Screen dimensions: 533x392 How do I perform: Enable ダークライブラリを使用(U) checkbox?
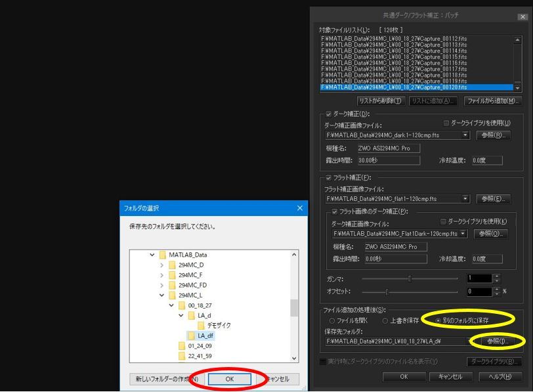[x=446, y=123]
